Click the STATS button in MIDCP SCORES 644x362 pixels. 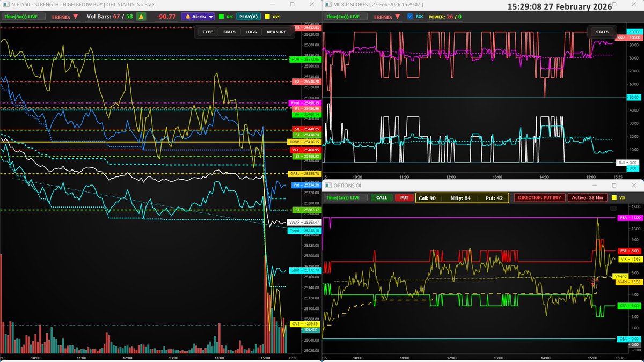[x=602, y=32]
